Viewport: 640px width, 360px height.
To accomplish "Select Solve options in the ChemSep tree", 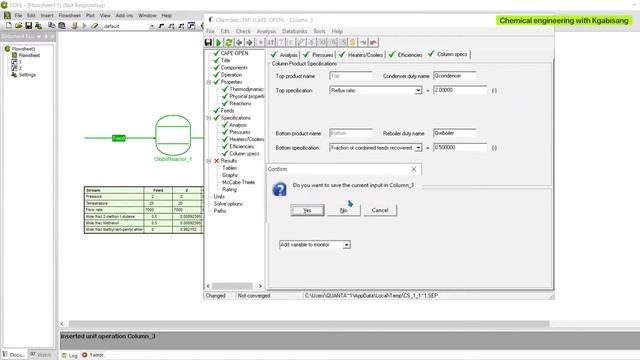I will coord(228,204).
